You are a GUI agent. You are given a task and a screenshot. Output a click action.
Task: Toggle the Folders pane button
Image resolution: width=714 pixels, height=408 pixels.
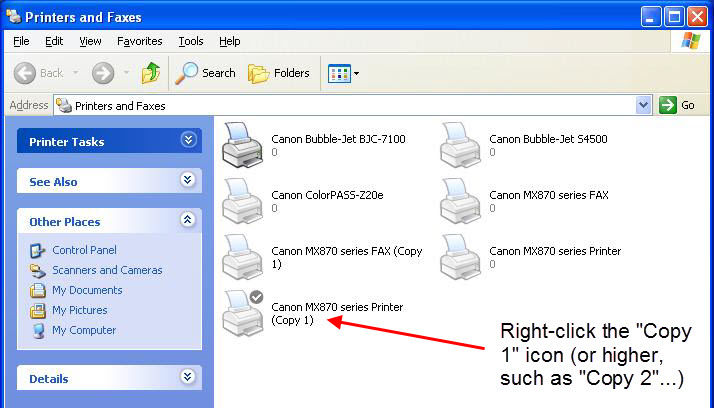point(279,73)
